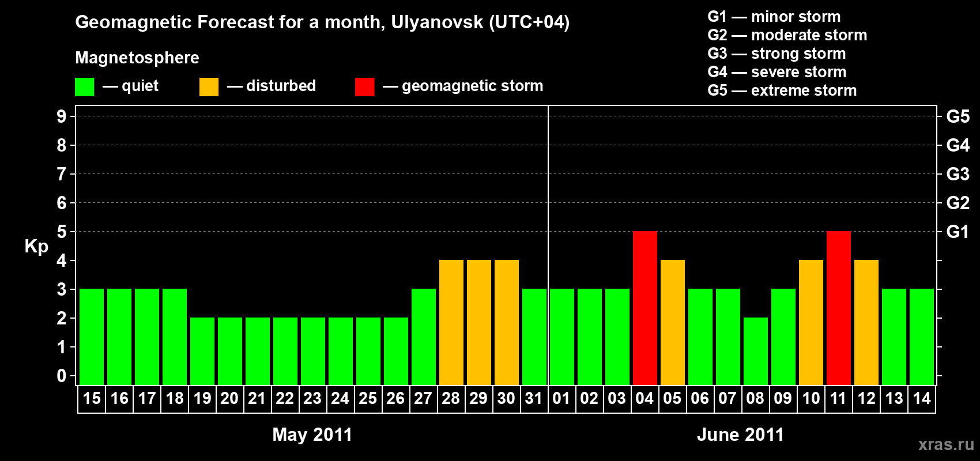Click the date cell '26' on the axis
The width and height of the screenshot is (980, 461).
pyautogui.click(x=396, y=399)
